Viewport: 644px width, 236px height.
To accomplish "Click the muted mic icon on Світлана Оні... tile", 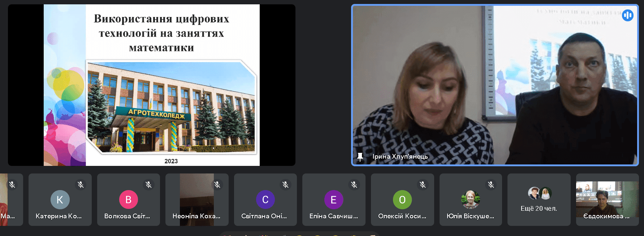I will (x=286, y=185).
